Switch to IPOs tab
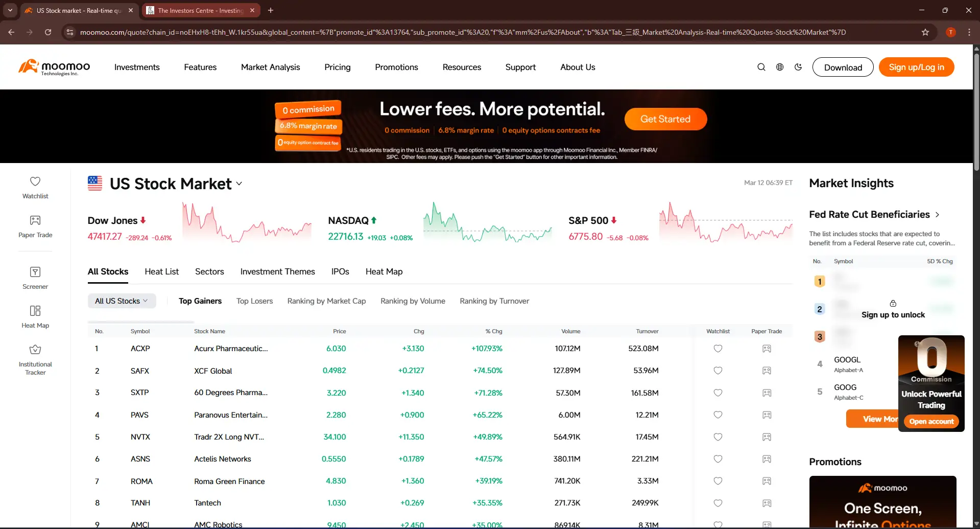The width and height of the screenshot is (980, 529). tap(340, 271)
